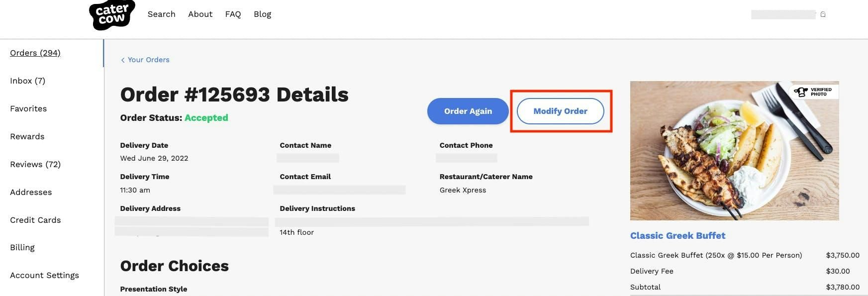The image size is (868, 296).
Task: Open the shopping cart icon
Action: pyautogui.click(x=823, y=13)
